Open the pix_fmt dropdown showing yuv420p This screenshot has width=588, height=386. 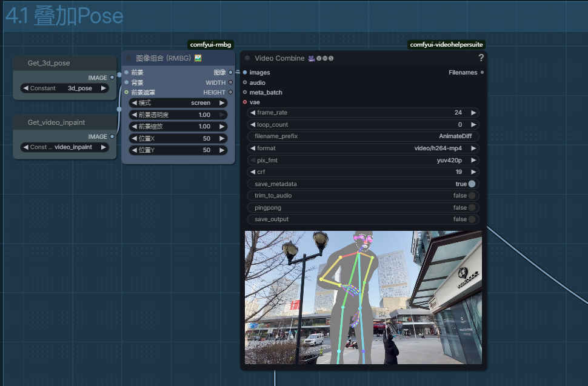coord(363,161)
